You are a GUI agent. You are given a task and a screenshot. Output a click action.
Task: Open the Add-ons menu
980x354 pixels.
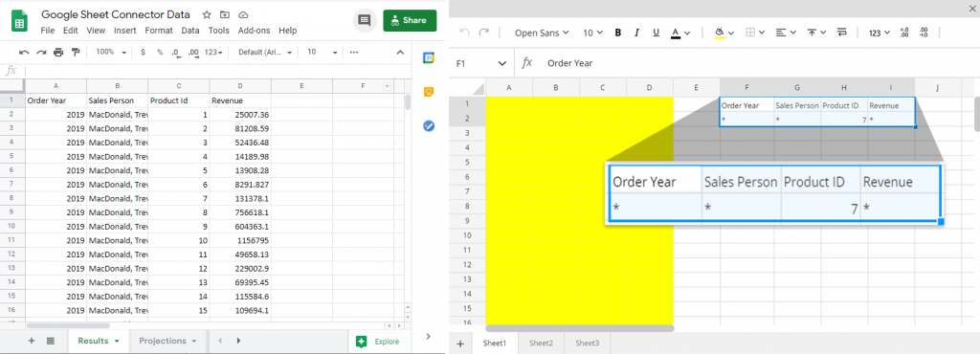pyautogui.click(x=255, y=31)
